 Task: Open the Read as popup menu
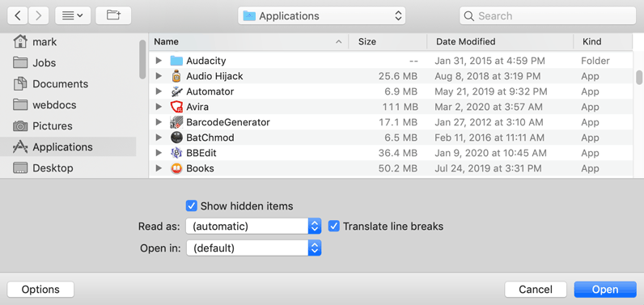(x=253, y=227)
